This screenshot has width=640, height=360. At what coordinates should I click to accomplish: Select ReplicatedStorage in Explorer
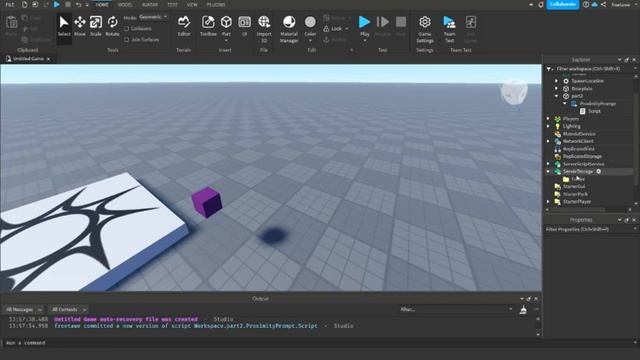tap(582, 156)
